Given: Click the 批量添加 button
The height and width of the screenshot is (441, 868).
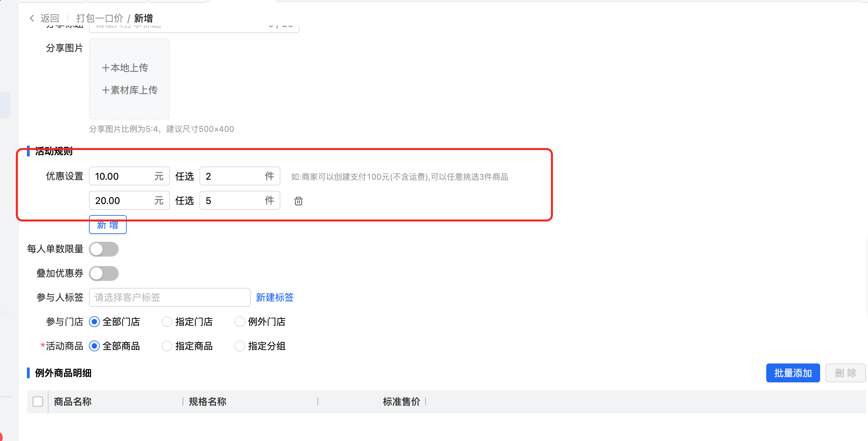Looking at the screenshot, I should (793, 373).
